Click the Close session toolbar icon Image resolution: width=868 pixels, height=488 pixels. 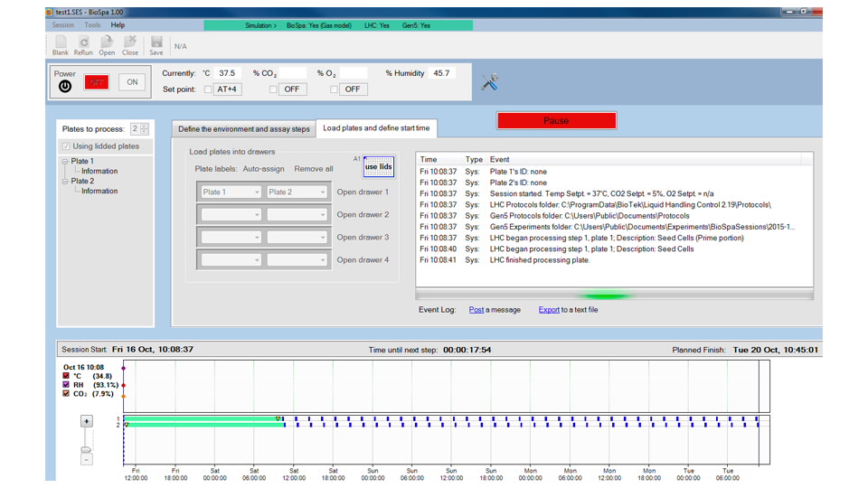[x=130, y=45]
